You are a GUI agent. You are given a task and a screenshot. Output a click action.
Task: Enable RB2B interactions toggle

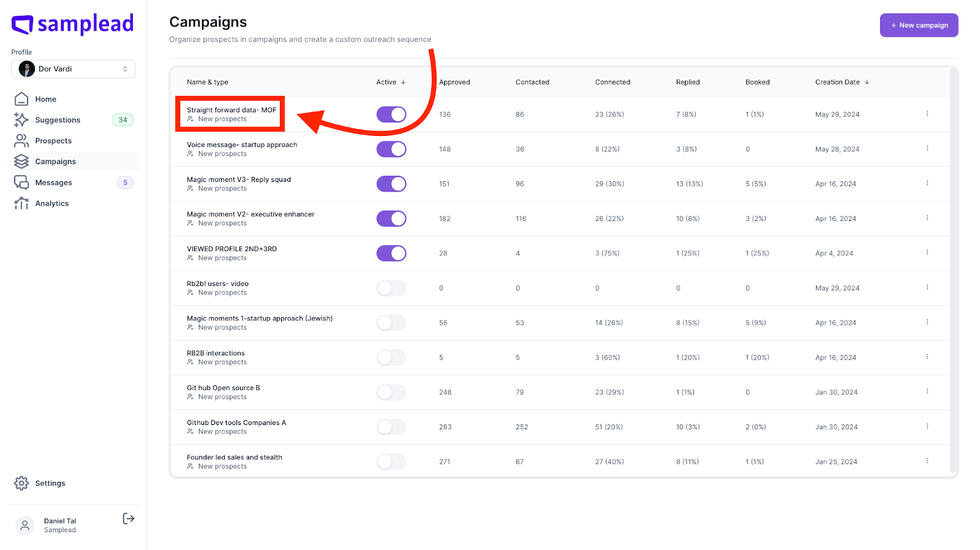tap(391, 358)
